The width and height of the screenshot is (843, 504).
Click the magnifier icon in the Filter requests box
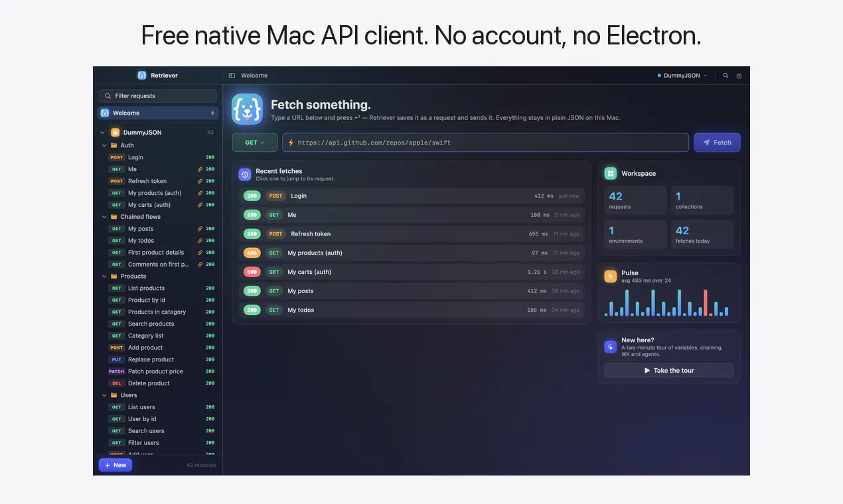(108, 96)
